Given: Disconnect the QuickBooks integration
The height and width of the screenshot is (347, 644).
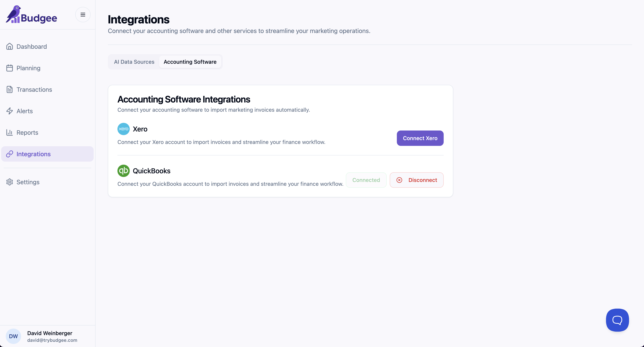Looking at the screenshot, I should point(416,180).
